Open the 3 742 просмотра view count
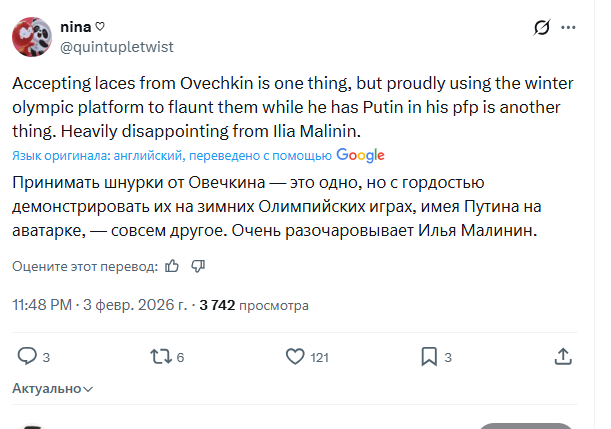Screen dimensions: 611x429 coord(254,305)
